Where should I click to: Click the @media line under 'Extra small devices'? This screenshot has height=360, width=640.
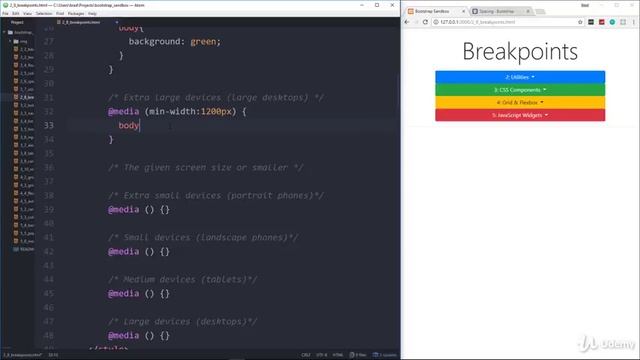(x=139, y=210)
